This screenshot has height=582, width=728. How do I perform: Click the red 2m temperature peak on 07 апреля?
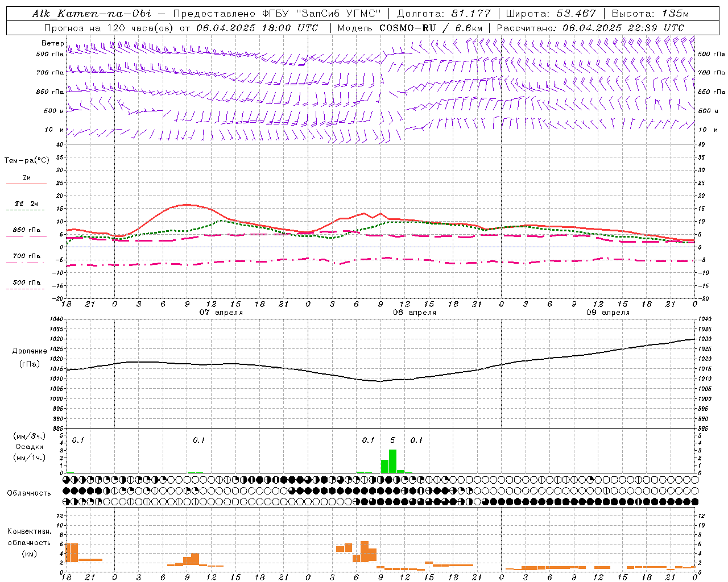pos(187,205)
